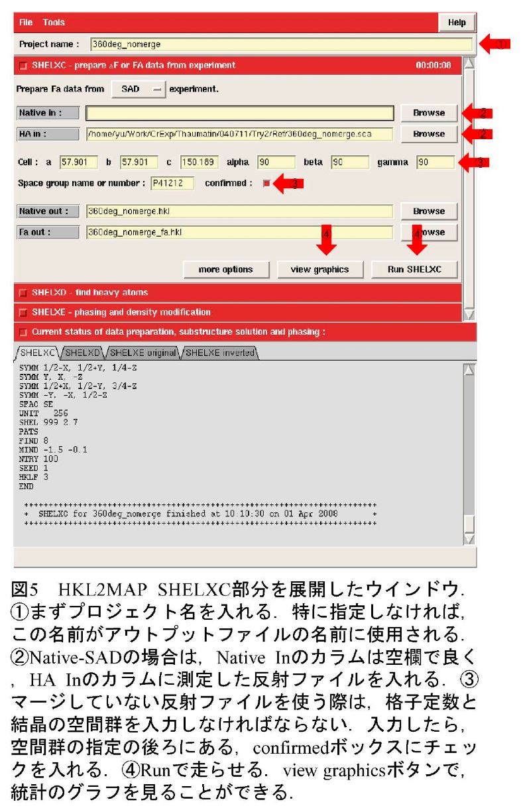This screenshot has width=521, height=812.
Task: Click the cell b value field
Action: 139,162
